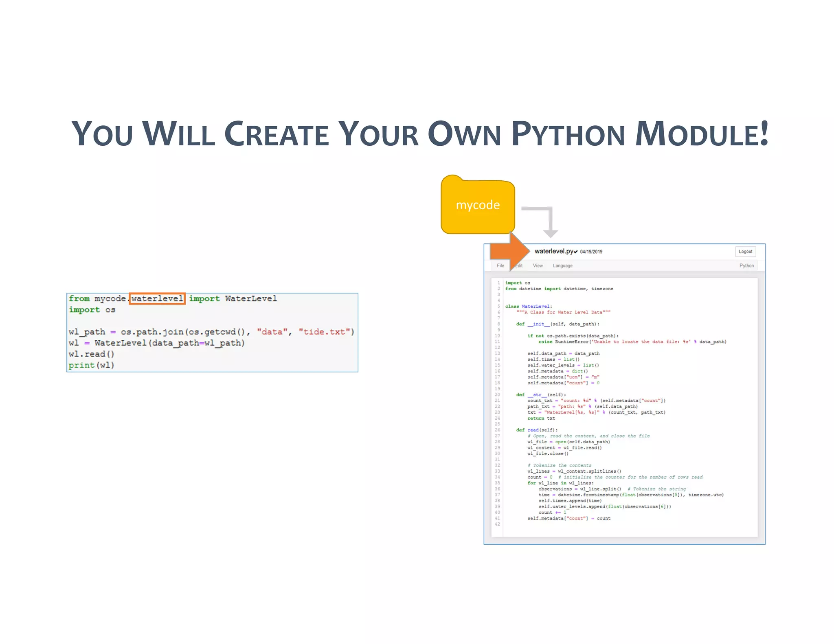Click the 'self.metadata = dict()' line

pyautogui.click(x=557, y=371)
